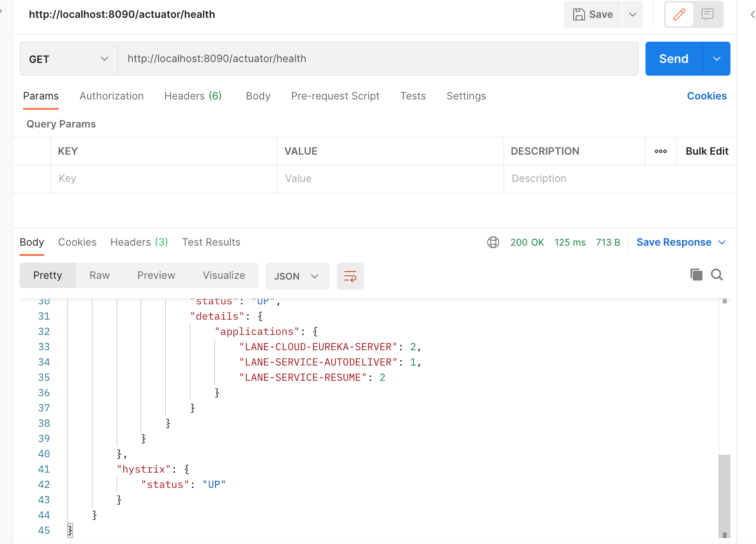756x544 pixels.
Task: Open the response Cookies tab
Action: coord(77,242)
